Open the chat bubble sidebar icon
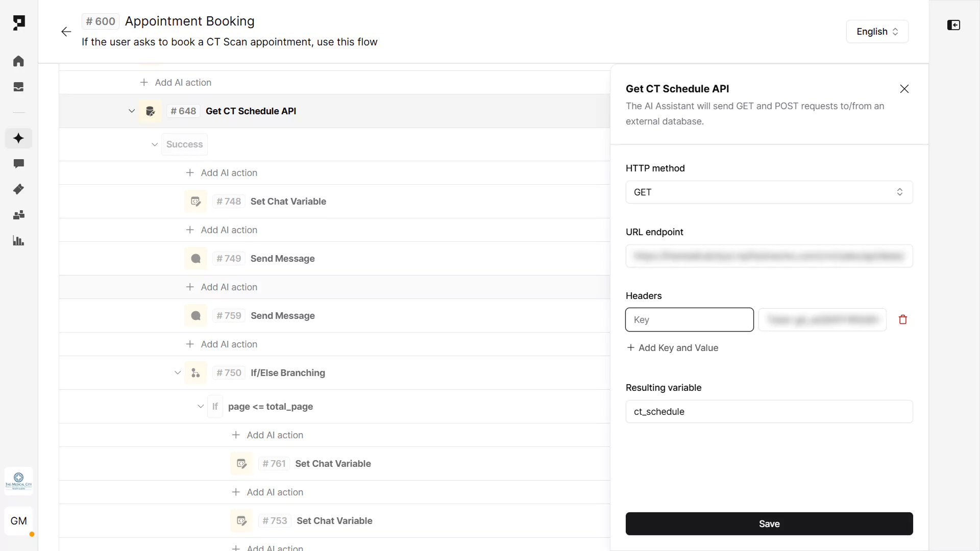Viewport: 980px width, 551px height. pyautogui.click(x=18, y=164)
